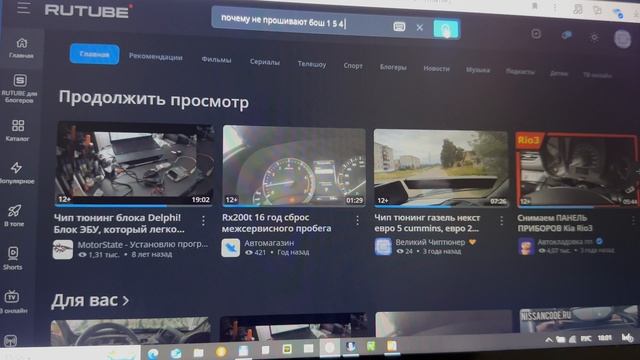Switch to the Музыка tab

tap(478, 70)
